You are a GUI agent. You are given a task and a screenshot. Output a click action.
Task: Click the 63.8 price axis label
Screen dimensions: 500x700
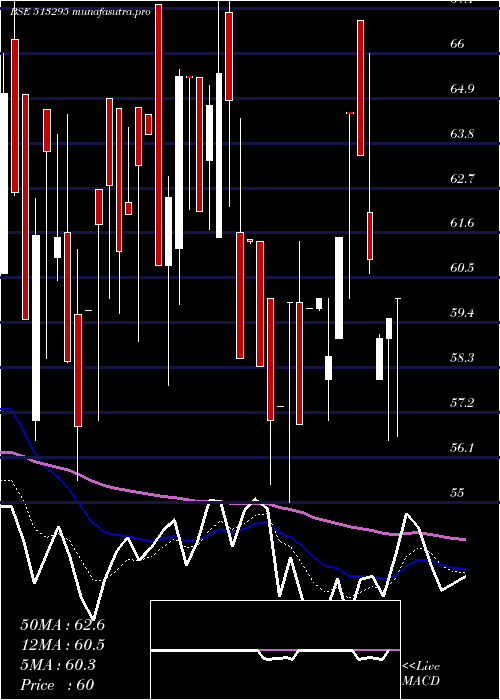tap(462, 133)
